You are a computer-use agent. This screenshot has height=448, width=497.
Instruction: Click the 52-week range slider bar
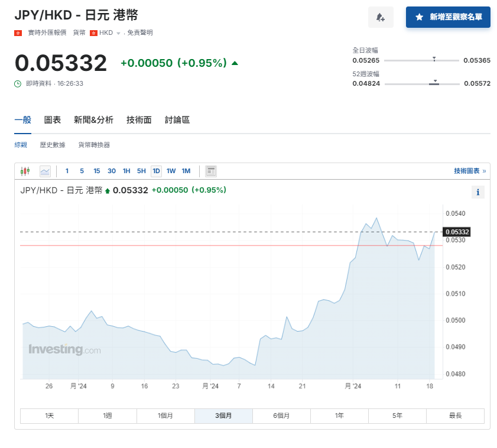pos(421,84)
